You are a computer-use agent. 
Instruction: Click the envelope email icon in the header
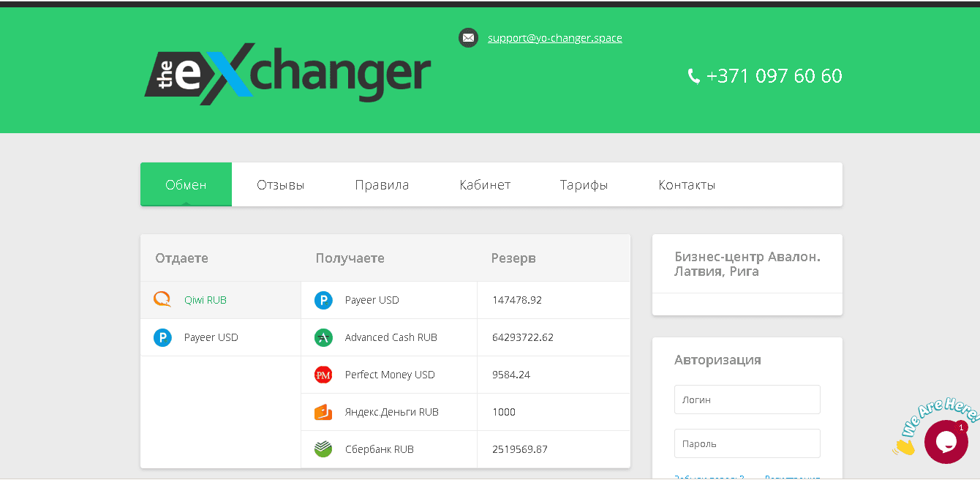pos(468,37)
